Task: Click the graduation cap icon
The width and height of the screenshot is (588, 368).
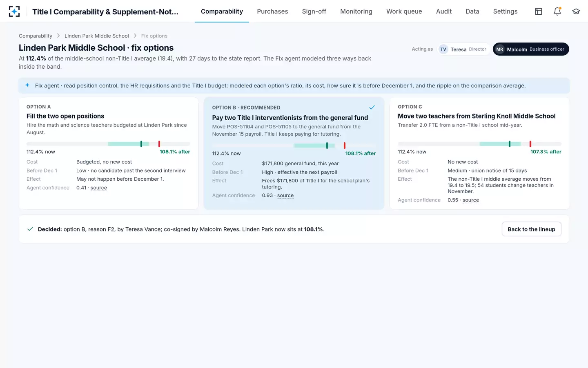Action: coord(576,11)
